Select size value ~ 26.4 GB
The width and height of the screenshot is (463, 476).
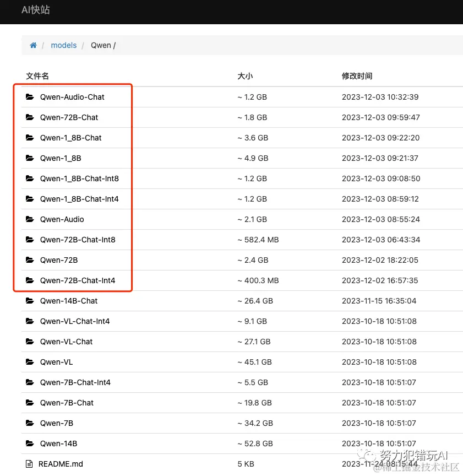coord(255,301)
